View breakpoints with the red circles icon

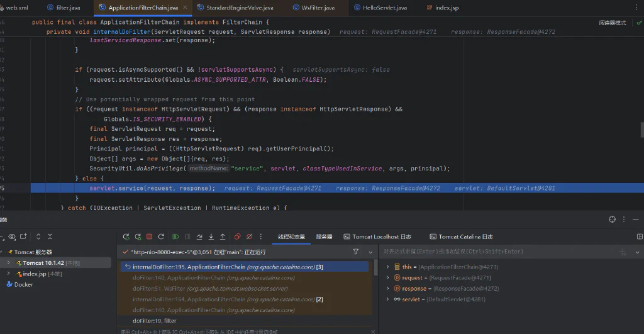coord(237,237)
